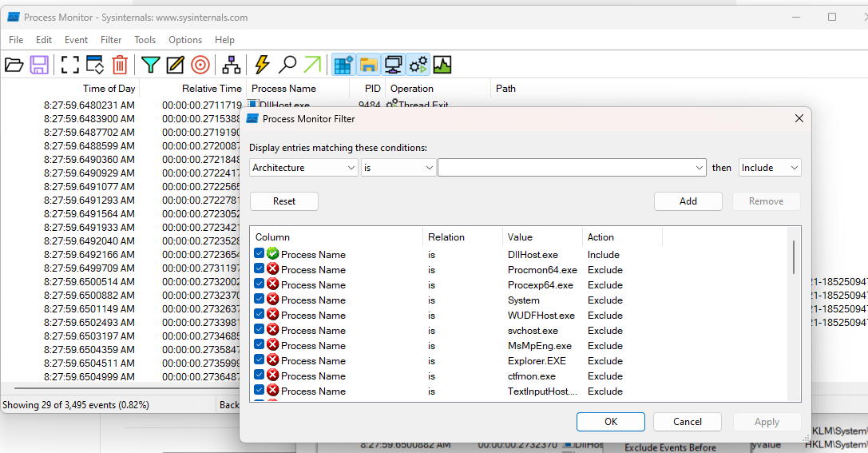The height and width of the screenshot is (453, 868).
Task: Toggle the Autoscroll toolbar icon
Action: pos(95,65)
